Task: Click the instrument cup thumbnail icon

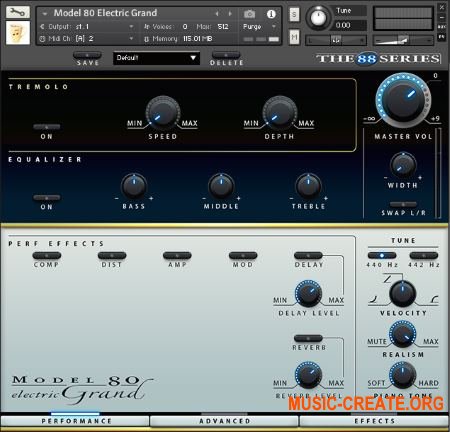Action: click(18, 33)
